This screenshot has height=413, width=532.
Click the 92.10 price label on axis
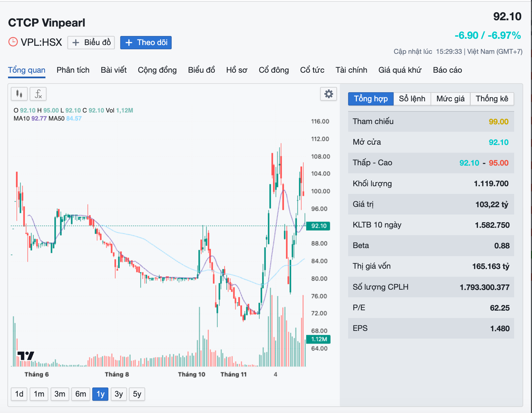point(318,226)
